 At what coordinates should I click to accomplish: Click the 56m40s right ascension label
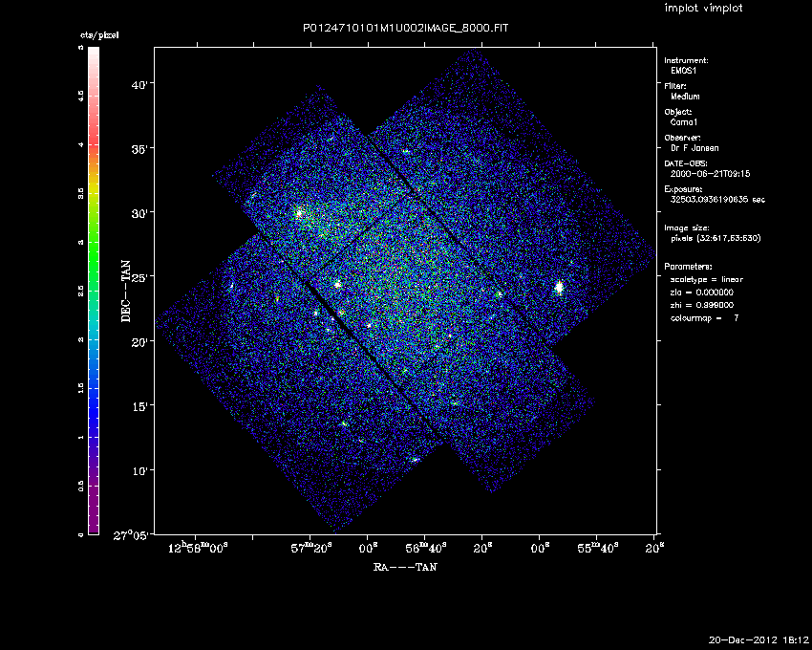[426, 549]
